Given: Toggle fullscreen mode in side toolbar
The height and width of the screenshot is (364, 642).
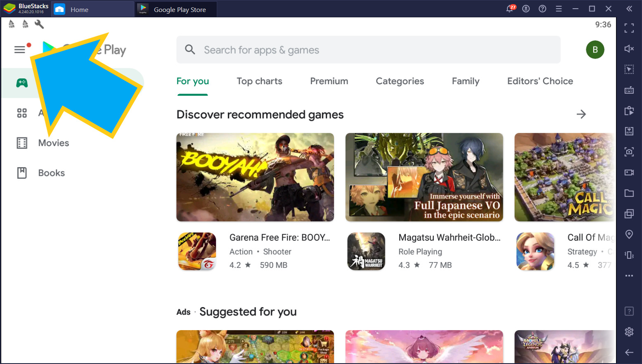Looking at the screenshot, I should point(629,28).
